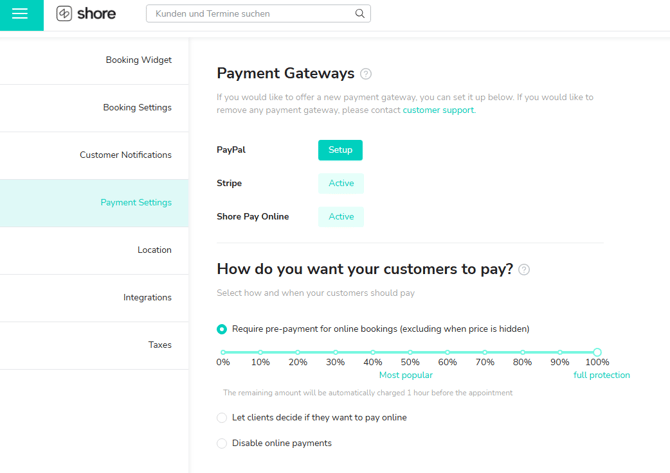Image resolution: width=670 pixels, height=473 pixels.
Task: Select Disable online payments option
Action: point(222,443)
